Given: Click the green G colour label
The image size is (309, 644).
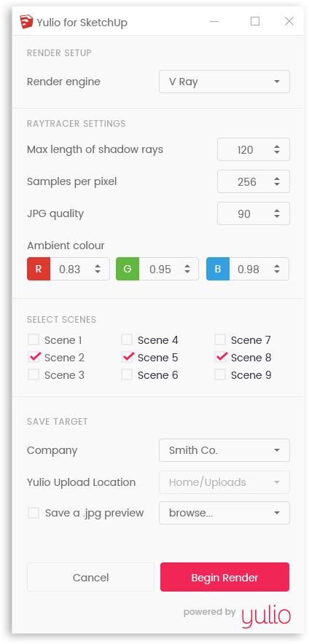Looking at the screenshot, I should coord(128,269).
